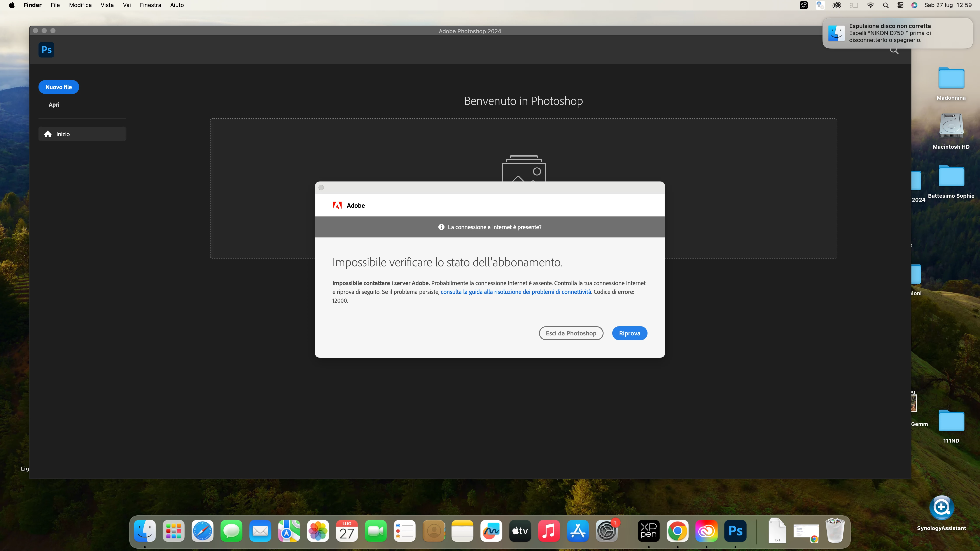Viewport: 980px width, 551px height.
Task: Click the Riprova button
Action: (629, 333)
